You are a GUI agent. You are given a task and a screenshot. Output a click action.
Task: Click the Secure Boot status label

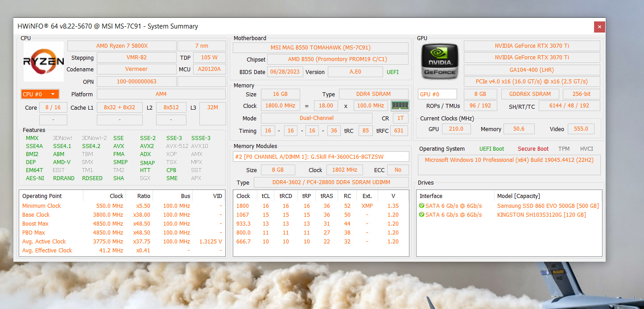pyautogui.click(x=533, y=149)
